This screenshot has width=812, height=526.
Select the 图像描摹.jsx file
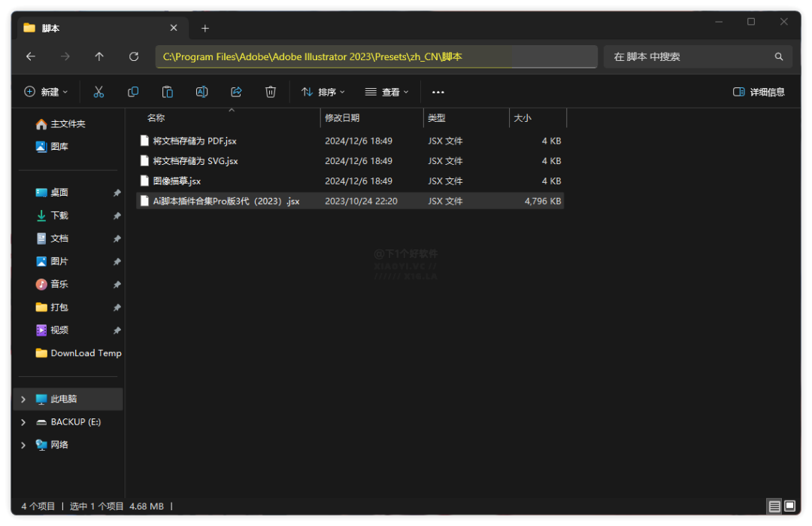point(177,181)
